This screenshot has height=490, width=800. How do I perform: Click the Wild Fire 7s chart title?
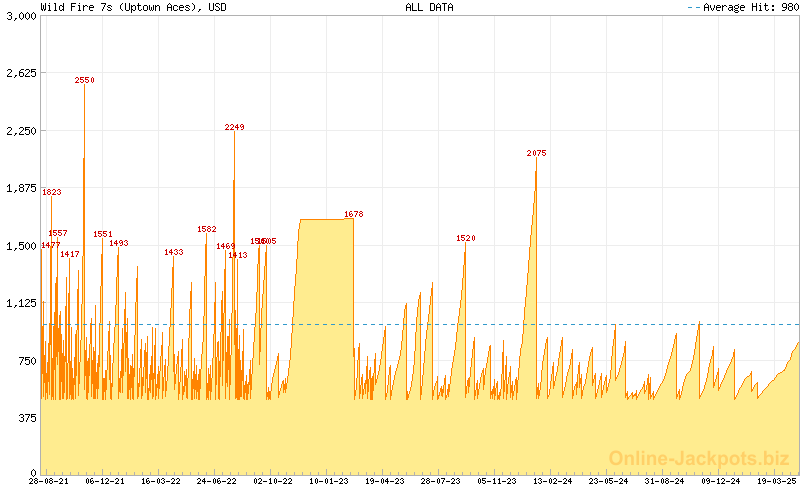point(133,7)
